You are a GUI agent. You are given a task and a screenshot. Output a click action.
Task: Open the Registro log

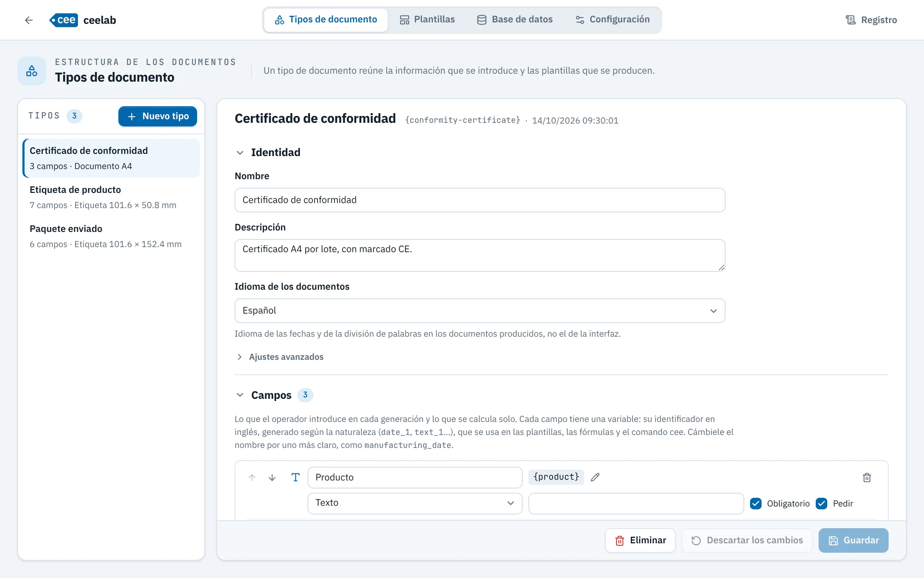(871, 20)
